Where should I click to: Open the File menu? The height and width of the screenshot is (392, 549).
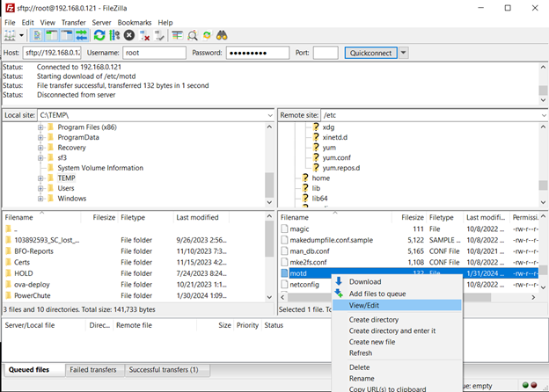(10, 22)
